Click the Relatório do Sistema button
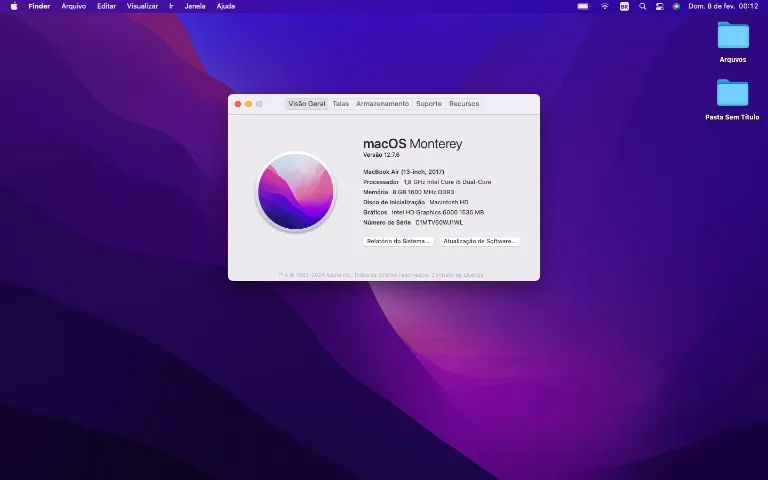Screen dimensions: 768x480 398,241
